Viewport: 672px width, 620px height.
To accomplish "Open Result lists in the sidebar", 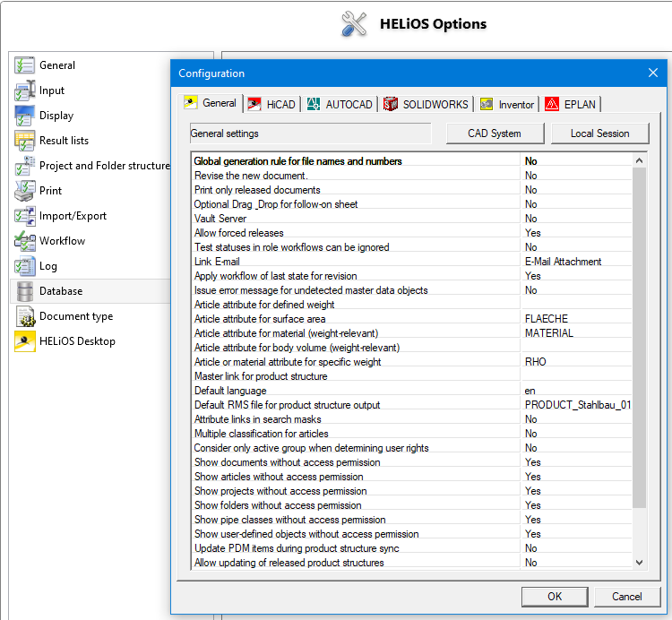I will 64,141.
